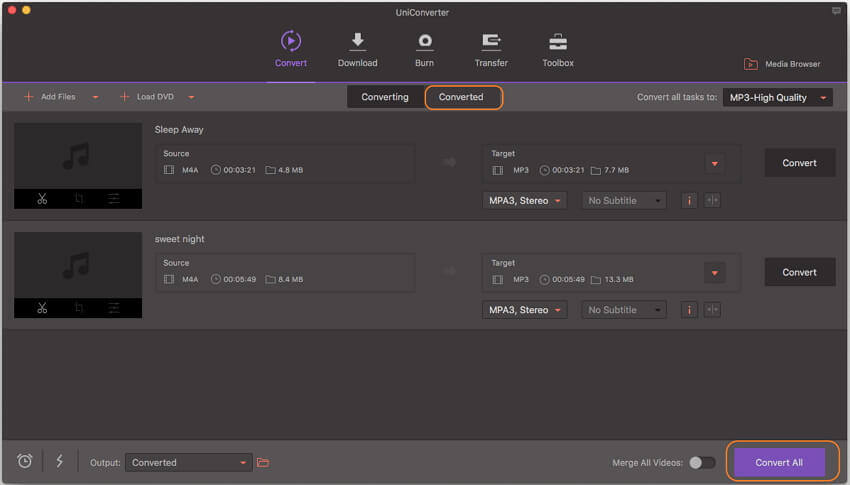Open the Download section
The height and width of the screenshot is (485, 850).
tap(357, 50)
